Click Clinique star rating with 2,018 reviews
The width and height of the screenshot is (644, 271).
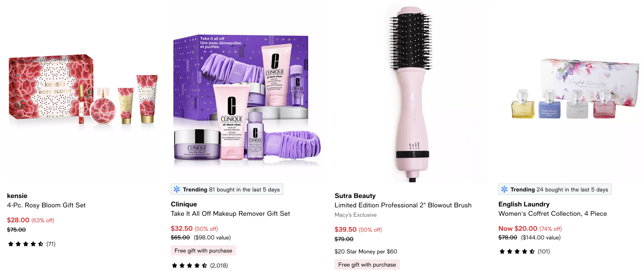(x=199, y=265)
